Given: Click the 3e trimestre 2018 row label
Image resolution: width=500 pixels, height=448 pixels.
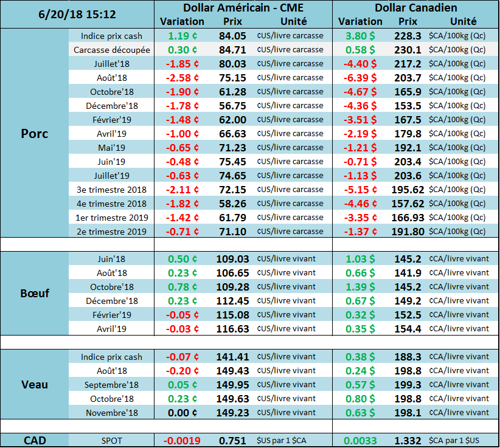Looking at the screenshot, I should (111, 190).
